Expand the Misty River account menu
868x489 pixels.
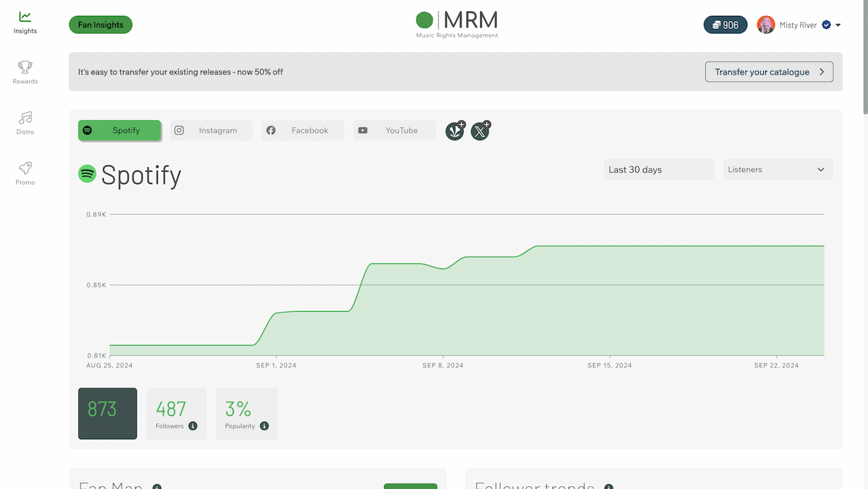837,24
